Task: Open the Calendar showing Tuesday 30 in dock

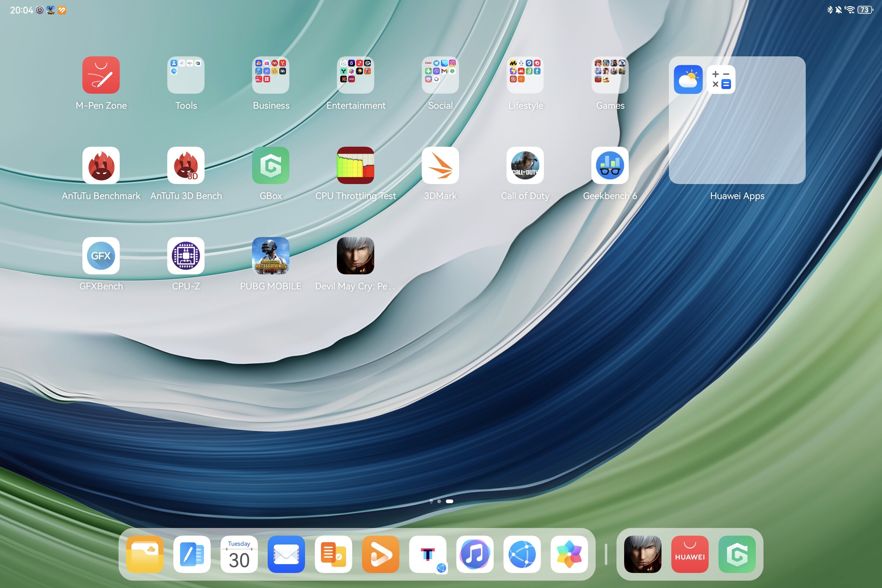Action: click(x=239, y=554)
